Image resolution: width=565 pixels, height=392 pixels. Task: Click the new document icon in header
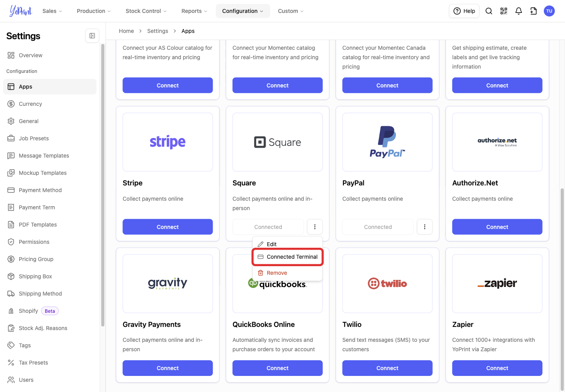pyautogui.click(x=534, y=11)
